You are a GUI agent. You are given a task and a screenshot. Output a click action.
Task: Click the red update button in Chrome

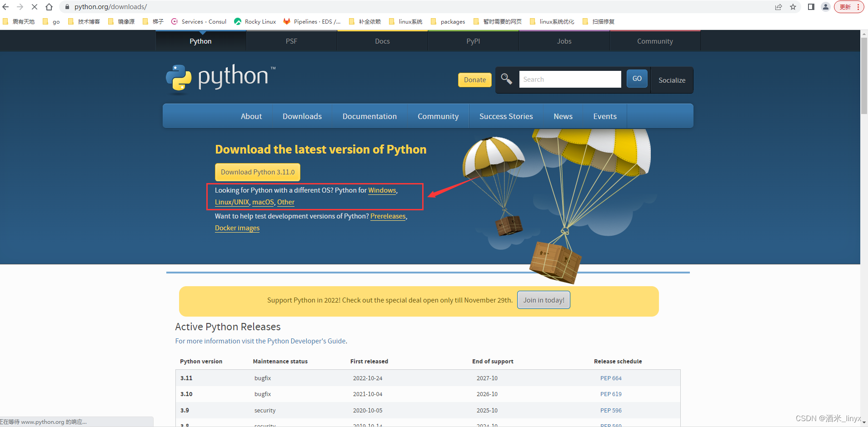pos(848,7)
